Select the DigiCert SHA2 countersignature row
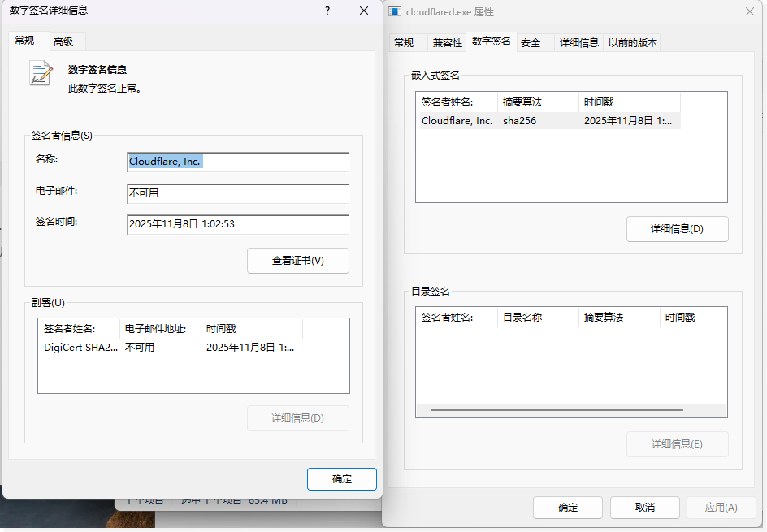The height and width of the screenshot is (532, 767). click(171, 348)
